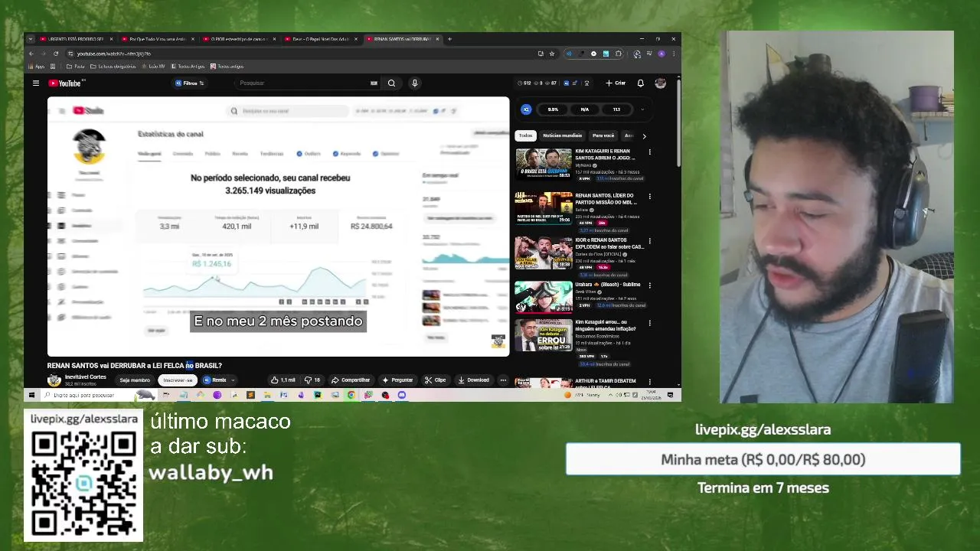Click the address bar URL
Image resolution: width=980 pixels, height=551 pixels.
coord(114,54)
